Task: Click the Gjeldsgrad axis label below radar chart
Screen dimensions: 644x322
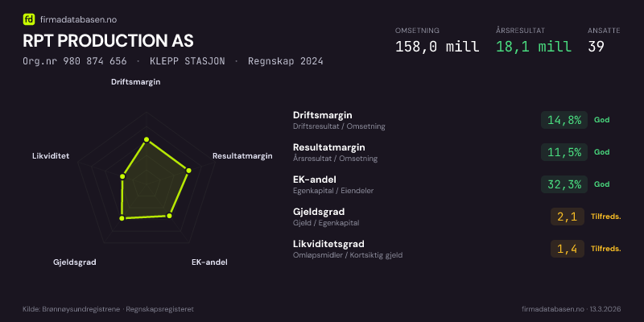Action: (x=75, y=262)
